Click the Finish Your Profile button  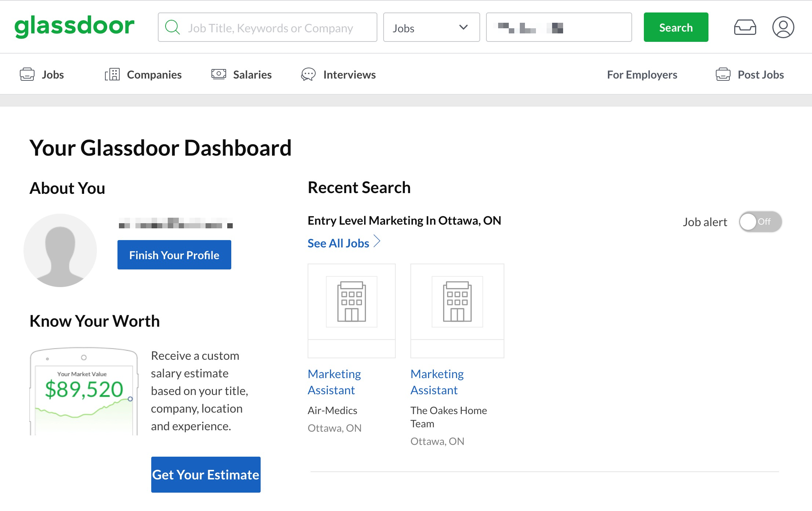coord(174,254)
